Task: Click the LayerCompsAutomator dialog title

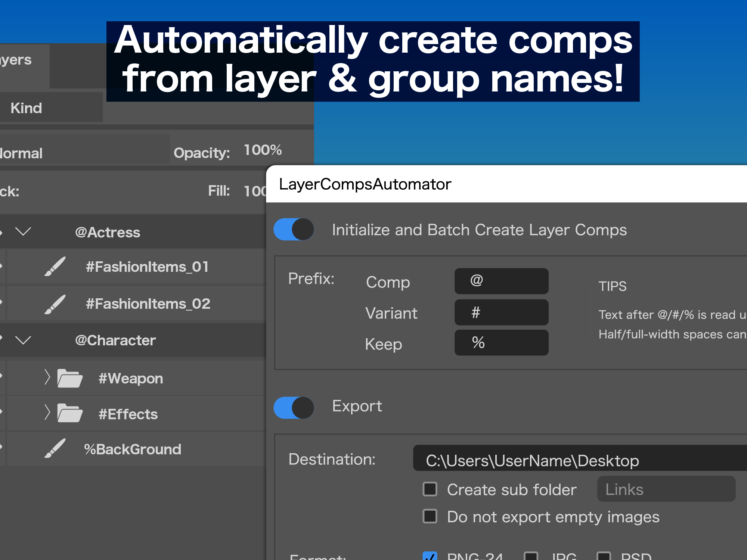Action: coord(365,184)
